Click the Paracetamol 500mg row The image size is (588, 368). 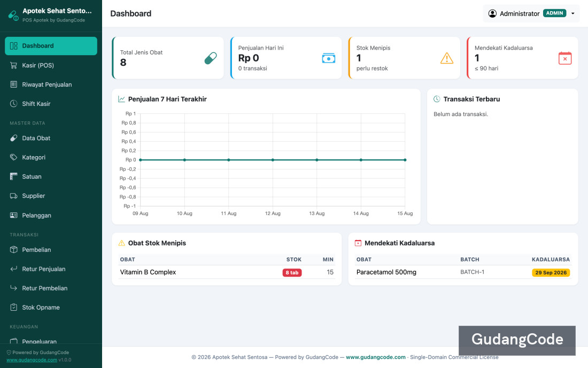point(463,272)
